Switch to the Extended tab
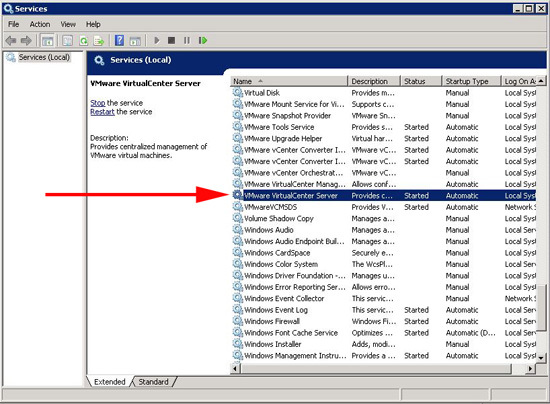Image resolution: width=550 pixels, height=404 pixels. click(109, 382)
